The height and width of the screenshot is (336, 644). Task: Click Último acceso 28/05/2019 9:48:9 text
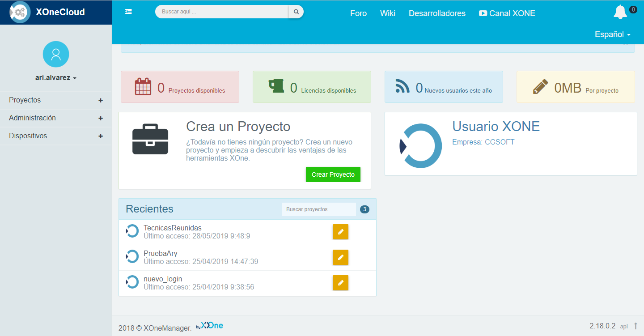(197, 236)
